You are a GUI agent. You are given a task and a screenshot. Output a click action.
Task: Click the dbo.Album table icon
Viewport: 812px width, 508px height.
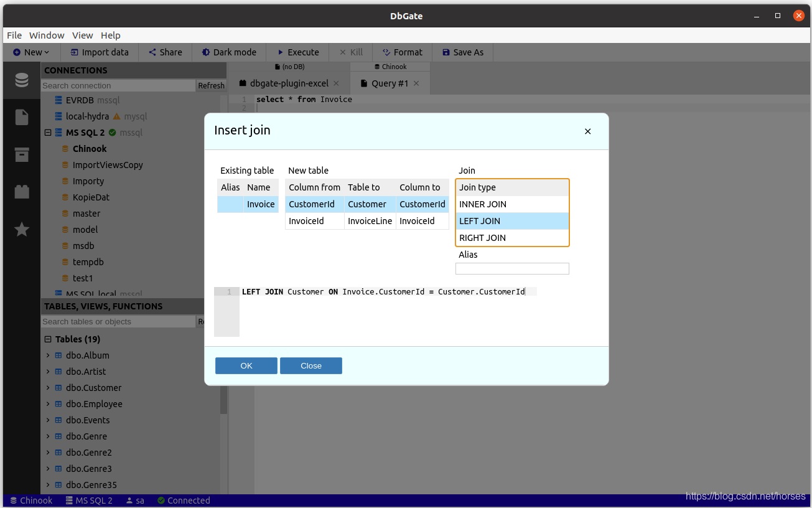59,355
